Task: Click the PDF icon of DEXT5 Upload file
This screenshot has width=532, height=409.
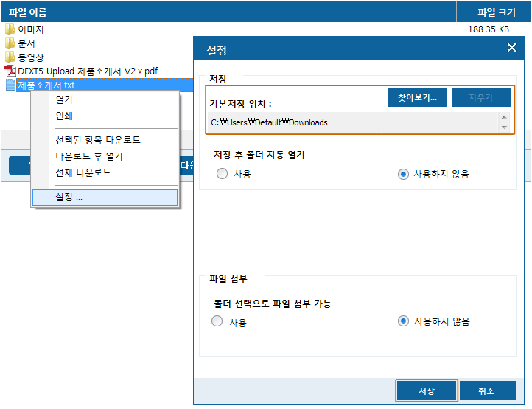Action: [10, 71]
